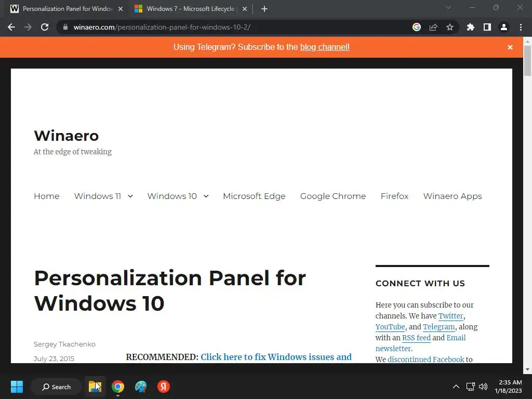Click the scrollbar down arrow

(x=527, y=369)
